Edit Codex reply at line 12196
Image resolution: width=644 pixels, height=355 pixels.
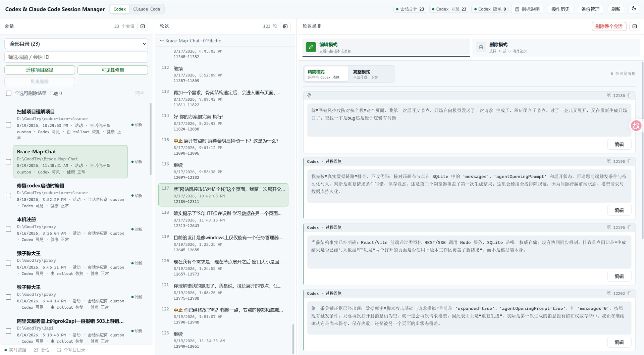pos(619,276)
